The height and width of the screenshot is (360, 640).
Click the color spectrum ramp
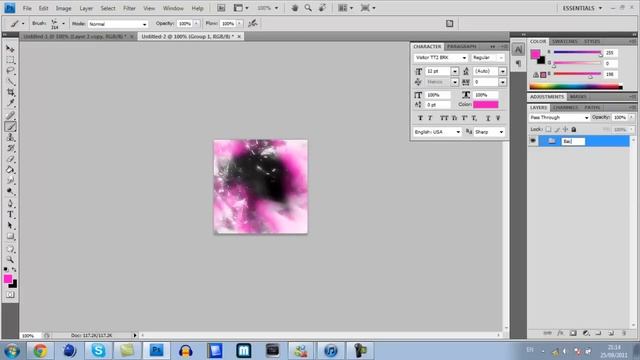pyautogui.click(x=576, y=87)
